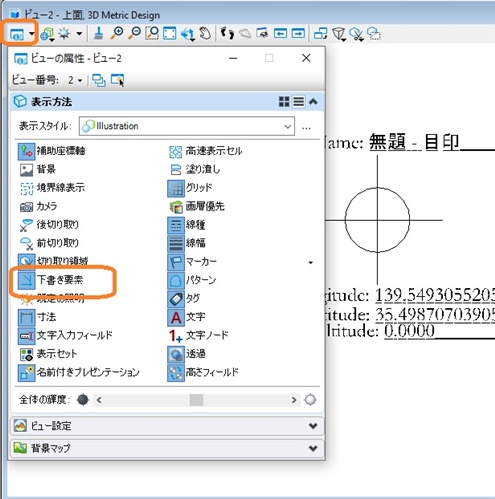Select the Walk footsteps tool
This screenshot has height=499, width=495.
pos(227,33)
